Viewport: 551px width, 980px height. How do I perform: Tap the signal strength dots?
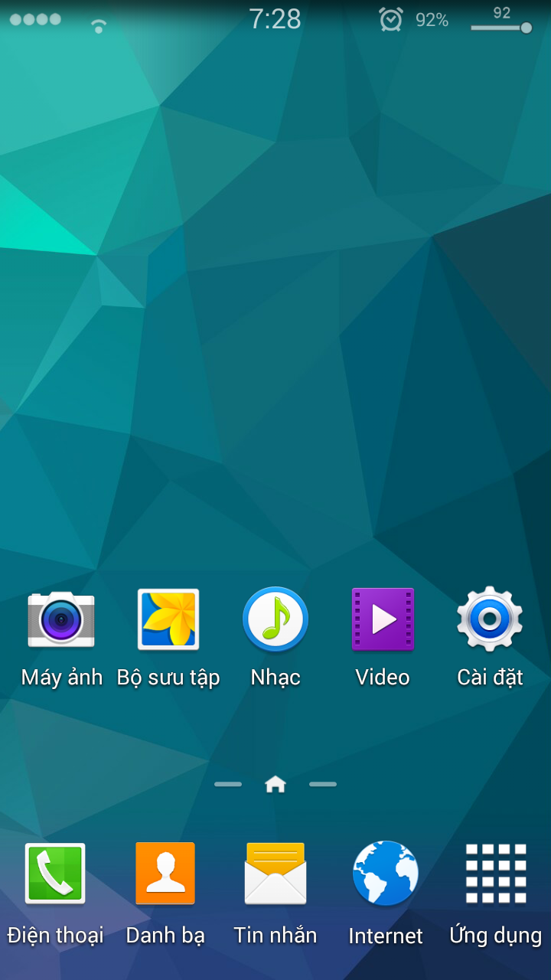35,19
